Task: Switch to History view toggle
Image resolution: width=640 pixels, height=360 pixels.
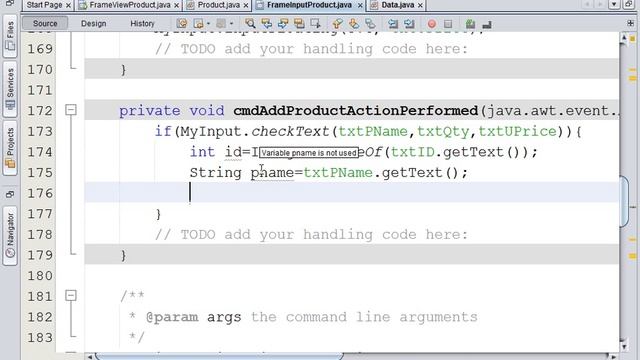Action: 142,23
